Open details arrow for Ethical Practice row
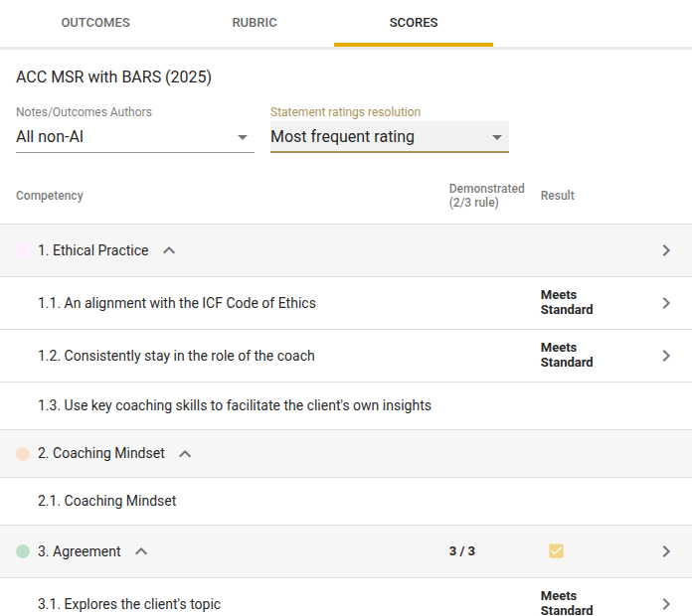This screenshot has width=692, height=616. pyautogui.click(x=666, y=250)
